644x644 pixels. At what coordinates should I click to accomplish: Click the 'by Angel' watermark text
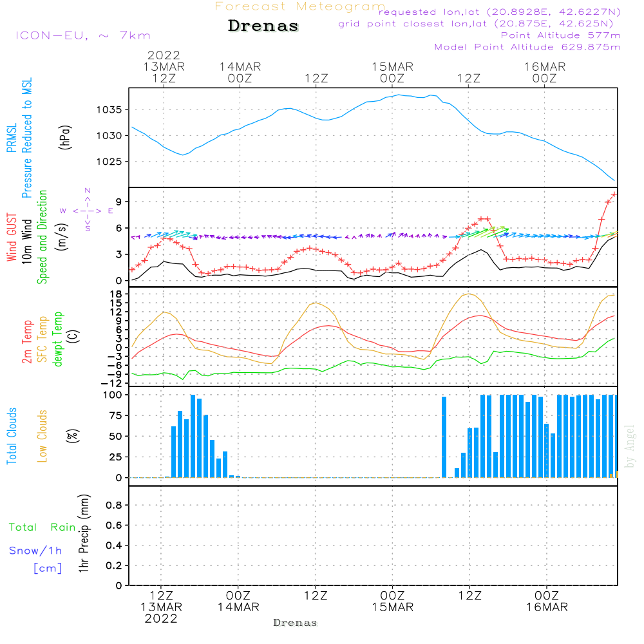click(x=630, y=446)
